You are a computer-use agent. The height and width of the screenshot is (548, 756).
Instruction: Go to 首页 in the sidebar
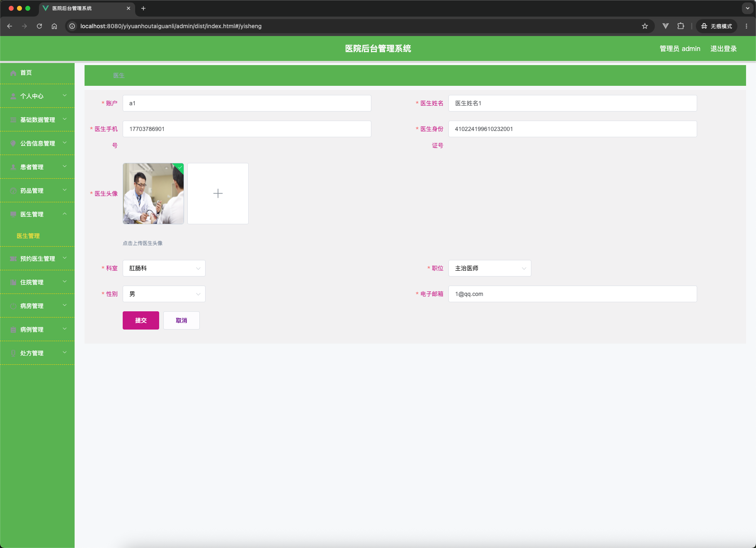pyautogui.click(x=37, y=73)
